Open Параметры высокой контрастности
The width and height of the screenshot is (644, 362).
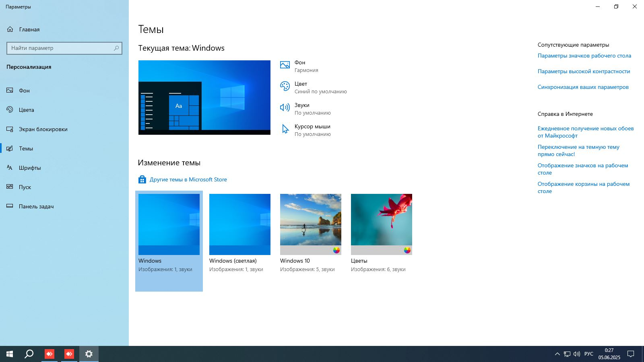pos(584,71)
